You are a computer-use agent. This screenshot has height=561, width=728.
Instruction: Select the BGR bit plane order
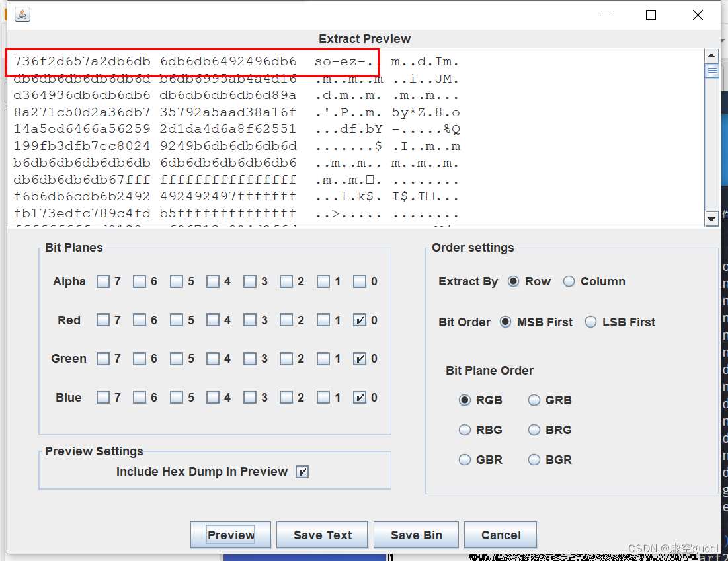[534, 459]
